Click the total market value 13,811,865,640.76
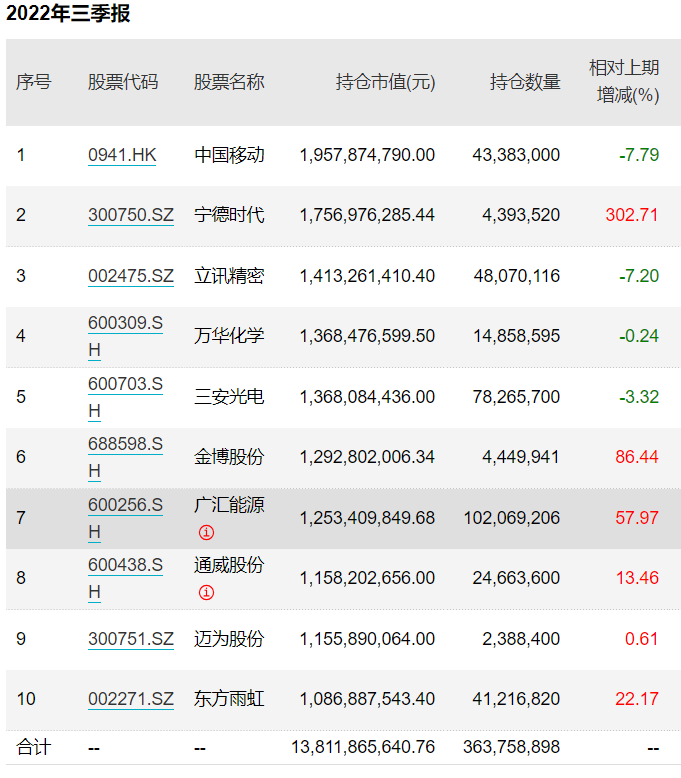 pos(363,747)
